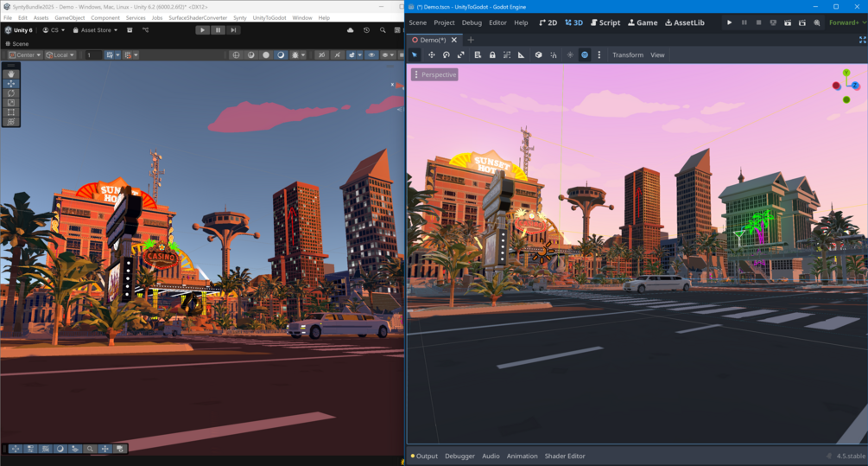
Task: Open Unity's SurfaceShaderConverter menu
Action: (198, 18)
